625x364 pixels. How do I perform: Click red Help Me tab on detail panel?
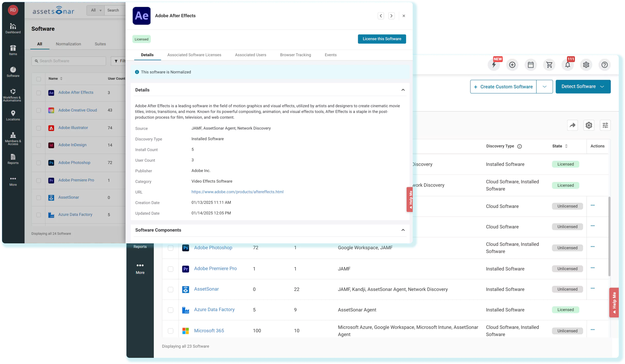(410, 199)
